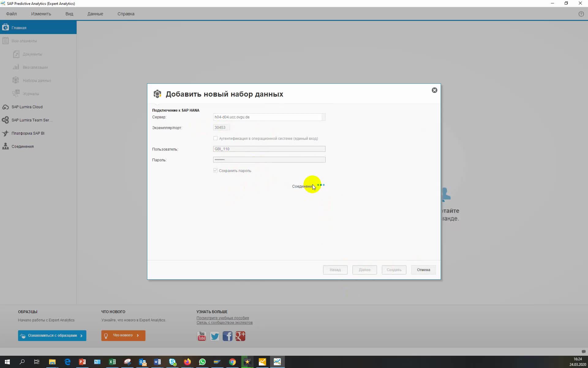Open Word from the taskbar
The width and height of the screenshot is (588, 368).
157,362
